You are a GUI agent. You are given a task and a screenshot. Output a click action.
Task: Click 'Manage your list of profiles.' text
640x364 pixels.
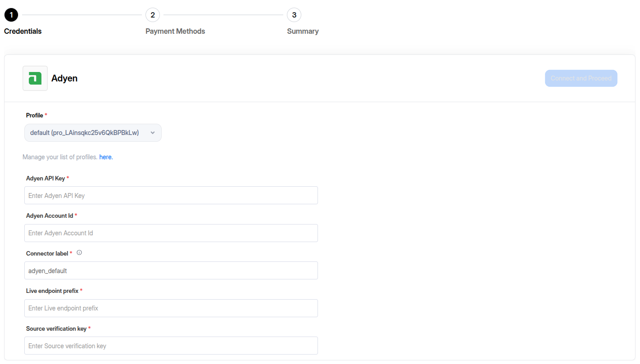pyautogui.click(x=60, y=157)
